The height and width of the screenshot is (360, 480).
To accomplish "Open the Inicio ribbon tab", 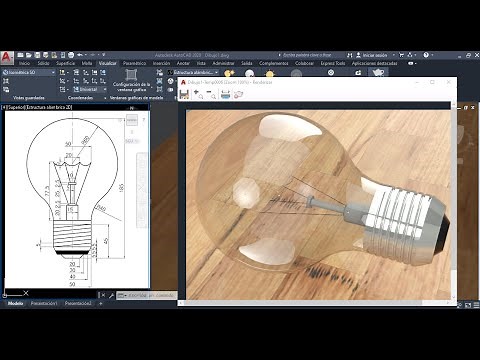I will (24, 63).
